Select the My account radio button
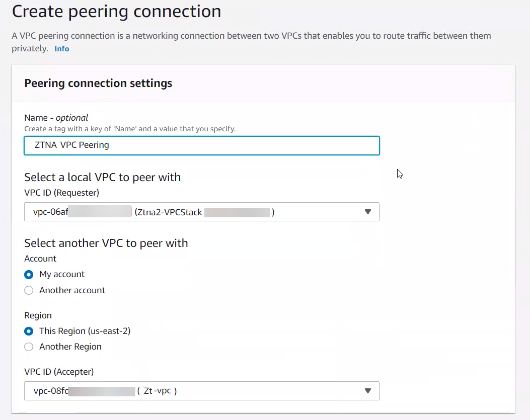The height and width of the screenshot is (420, 530). click(x=29, y=275)
